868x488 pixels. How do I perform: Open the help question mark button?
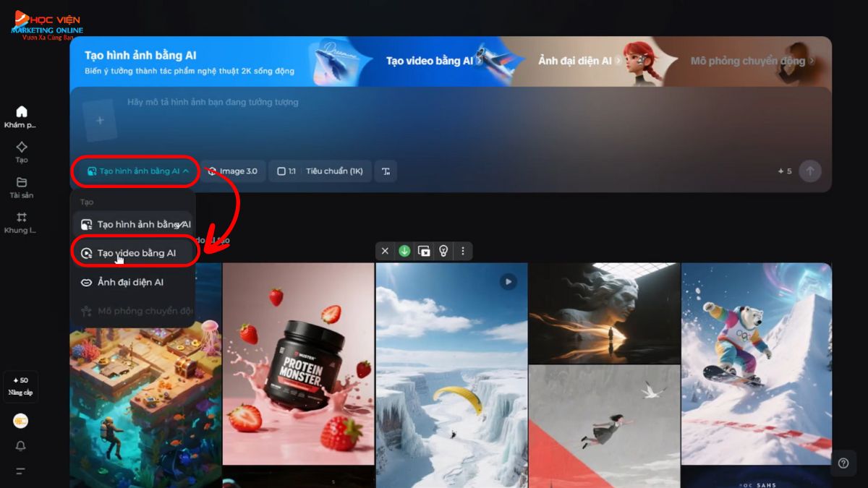843,463
